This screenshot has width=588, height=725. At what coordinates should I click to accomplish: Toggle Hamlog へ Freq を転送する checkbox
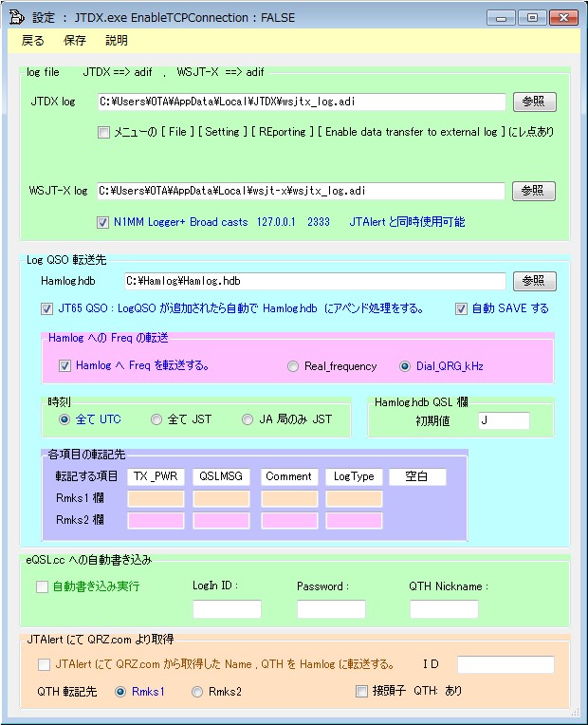pos(64,366)
